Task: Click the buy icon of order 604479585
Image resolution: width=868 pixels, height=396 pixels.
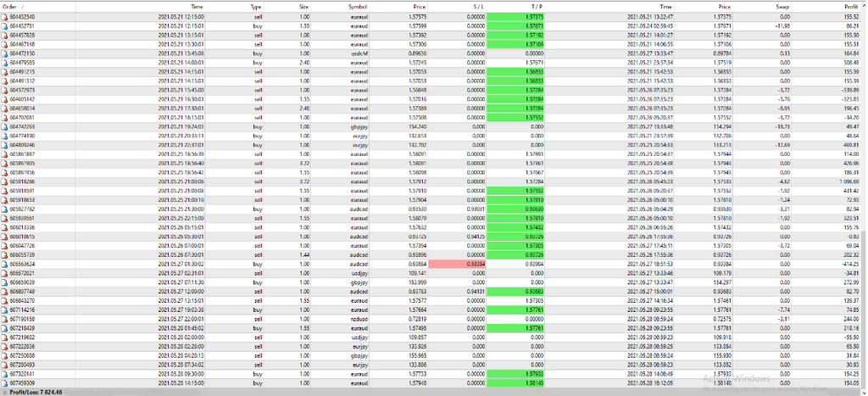Action: pos(4,63)
